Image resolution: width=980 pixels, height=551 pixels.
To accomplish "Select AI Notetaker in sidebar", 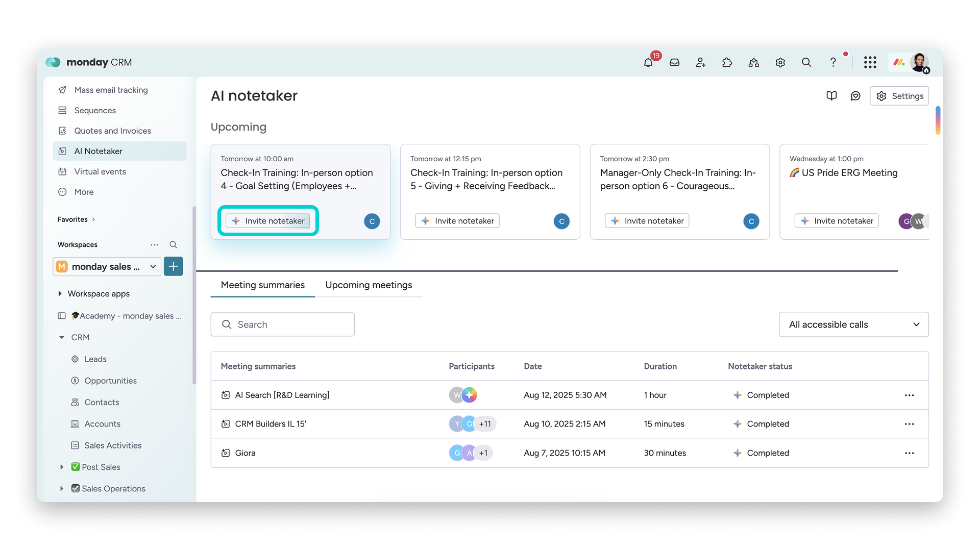I will point(119,151).
